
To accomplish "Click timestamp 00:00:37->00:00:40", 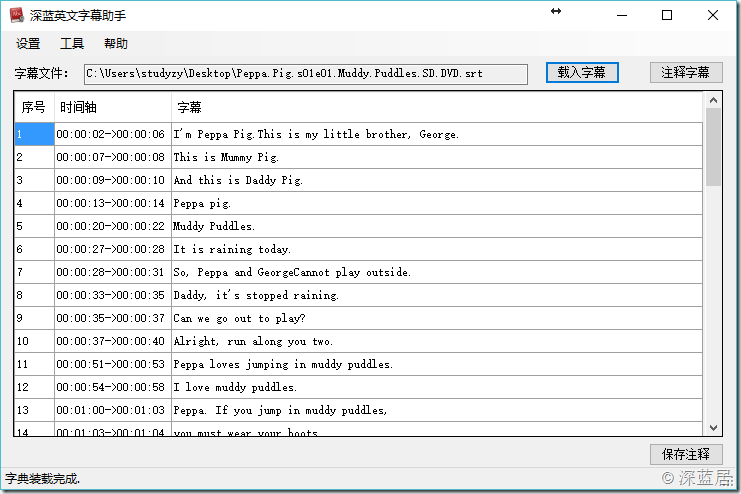I will click(x=111, y=341).
